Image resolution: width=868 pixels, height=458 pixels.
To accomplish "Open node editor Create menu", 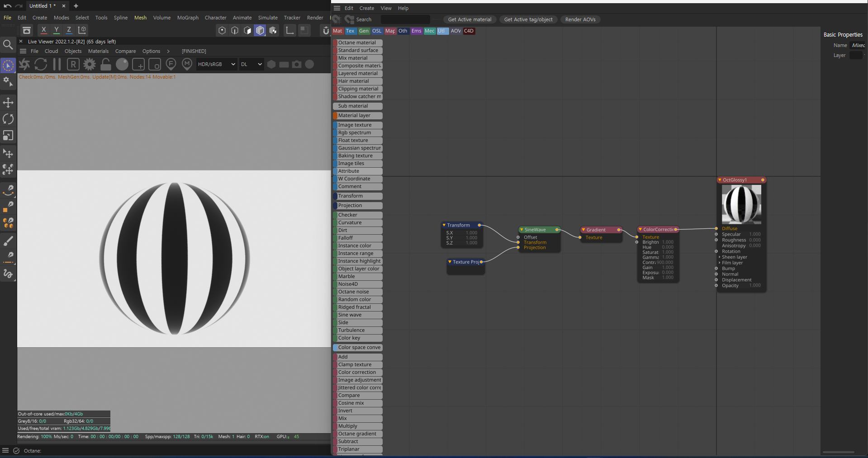I will (367, 8).
